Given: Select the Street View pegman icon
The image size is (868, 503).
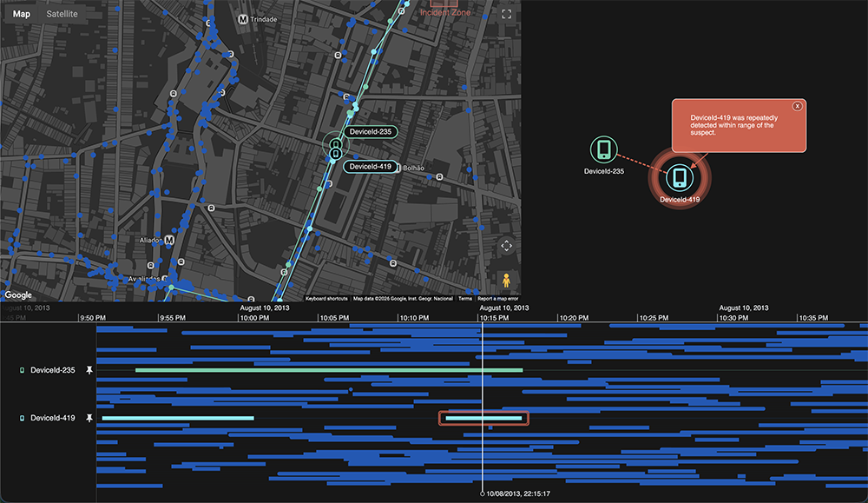Looking at the screenshot, I should (x=506, y=281).
